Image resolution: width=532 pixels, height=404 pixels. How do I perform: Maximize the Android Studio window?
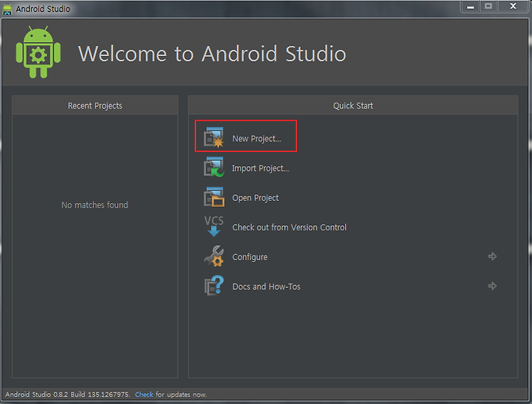coord(488,7)
